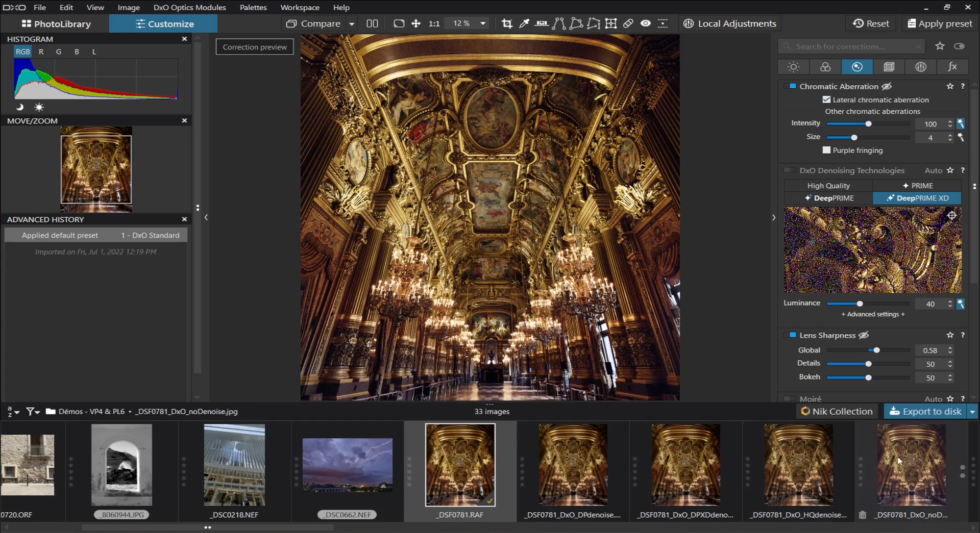Image resolution: width=980 pixels, height=533 pixels.
Task: Click Apply preset button
Action: pos(940,23)
